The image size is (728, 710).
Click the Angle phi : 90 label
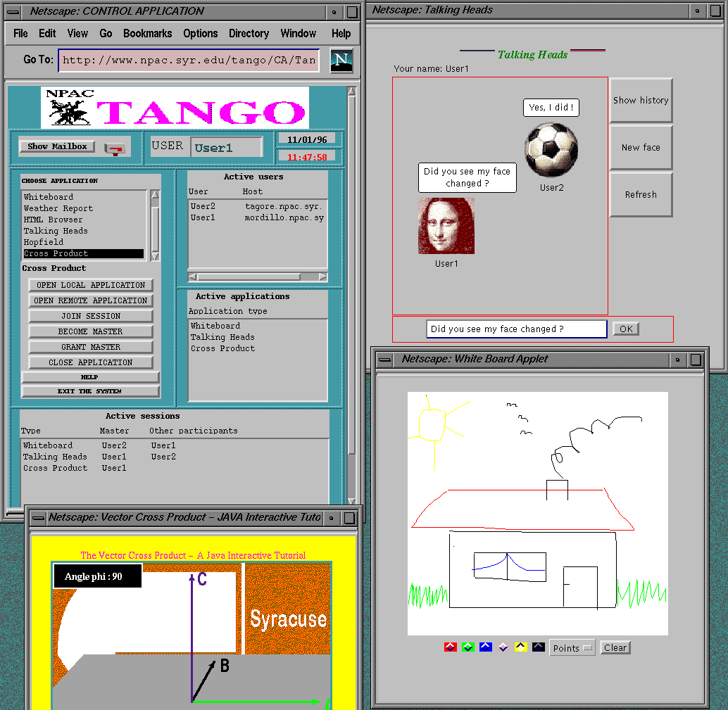coord(97,576)
